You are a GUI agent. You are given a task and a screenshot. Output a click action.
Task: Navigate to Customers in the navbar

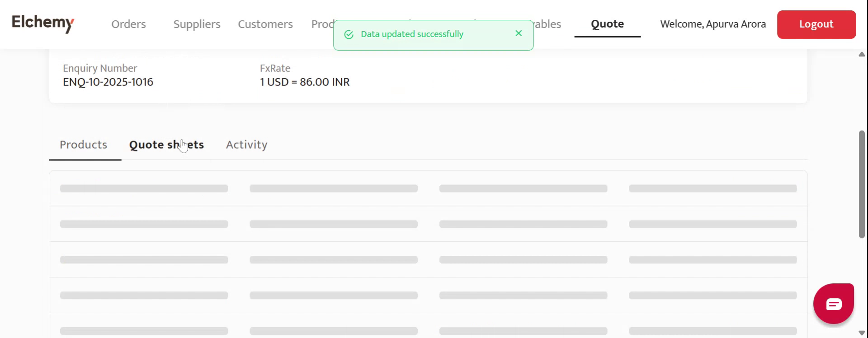coord(265,24)
